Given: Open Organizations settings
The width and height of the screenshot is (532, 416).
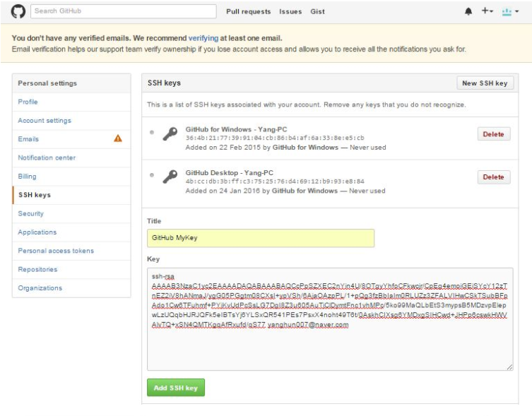Looking at the screenshot, I should click(x=40, y=288).
